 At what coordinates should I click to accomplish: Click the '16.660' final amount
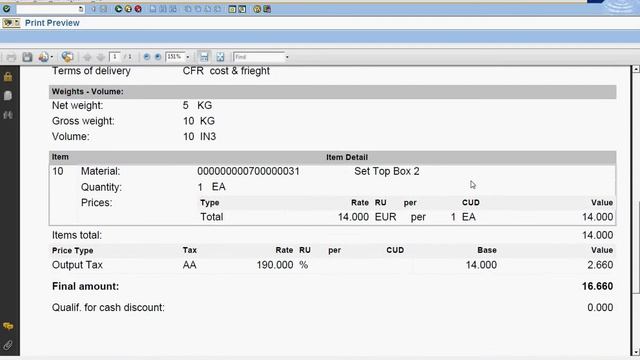pyautogui.click(x=598, y=286)
